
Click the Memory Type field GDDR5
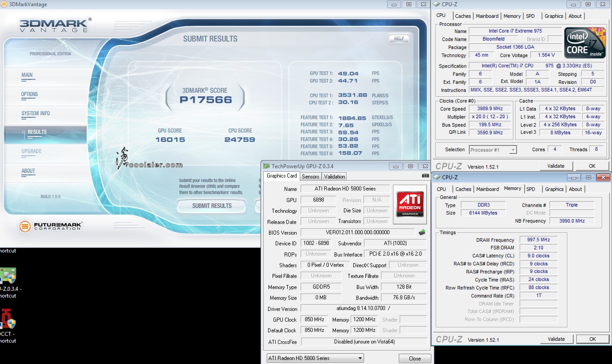321,287
